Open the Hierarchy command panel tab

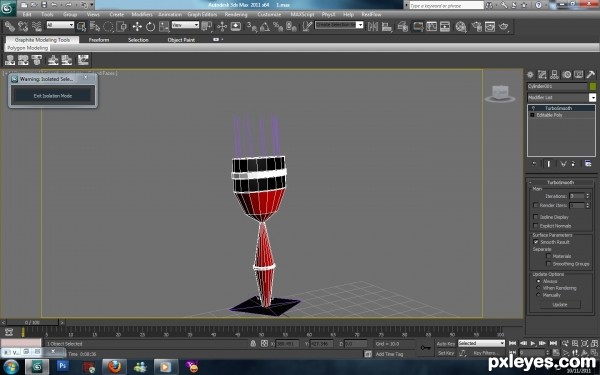click(554, 75)
